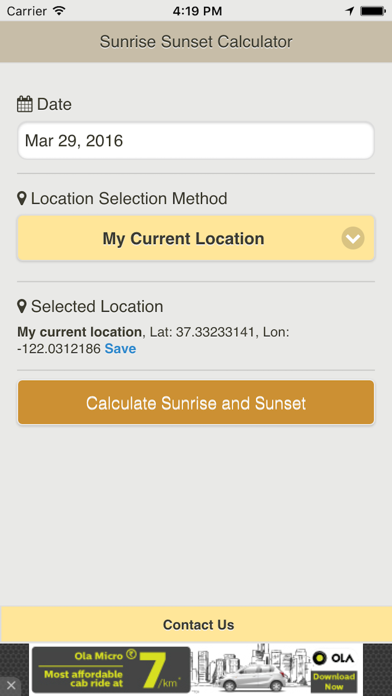Image resolution: width=392 pixels, height=696 pixels.
Task: Tap the battery icon in the status bar
Action: [373, 11]
